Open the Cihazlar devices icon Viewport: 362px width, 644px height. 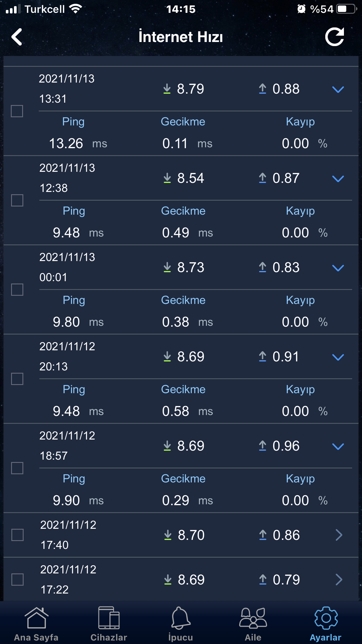click(109, 618)
